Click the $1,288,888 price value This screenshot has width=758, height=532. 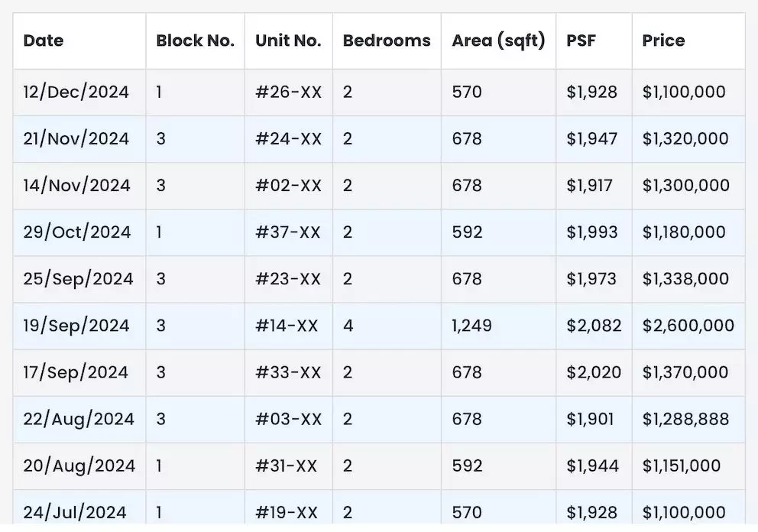[685, 420]
